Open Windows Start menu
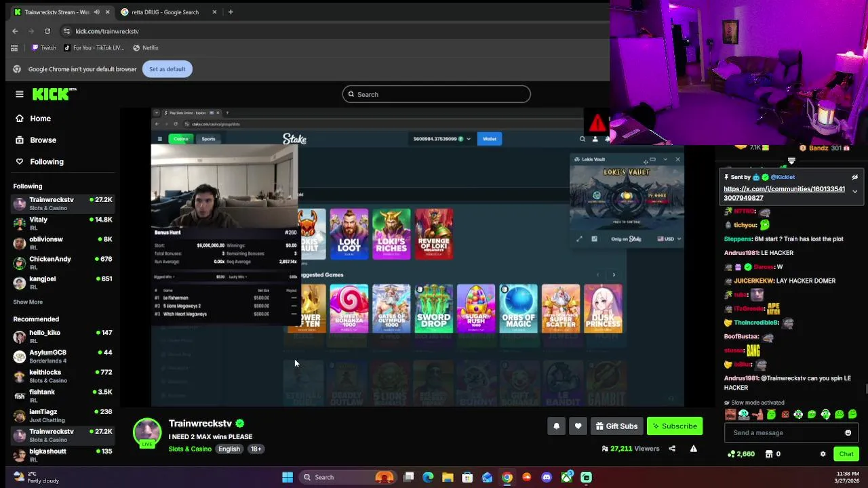Screen dimensions: 868x488 click(288, 477)
